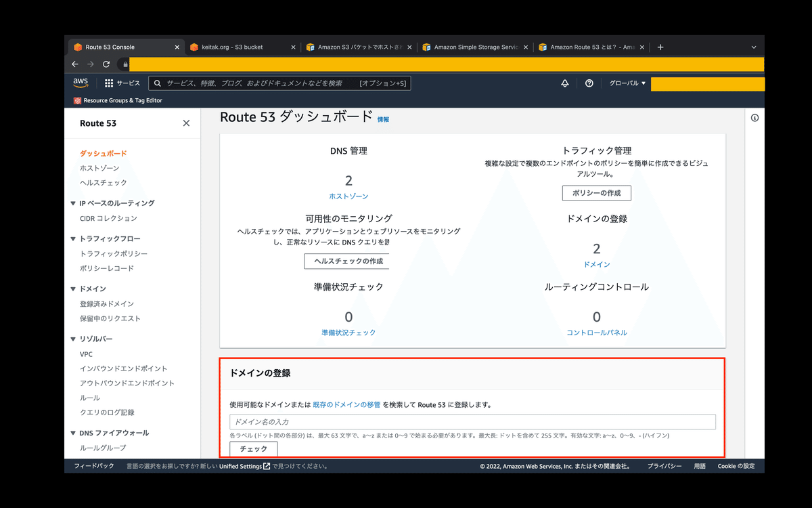Open フィードバック in the footer
Screen dimensions: 812x508
[94, 466]
